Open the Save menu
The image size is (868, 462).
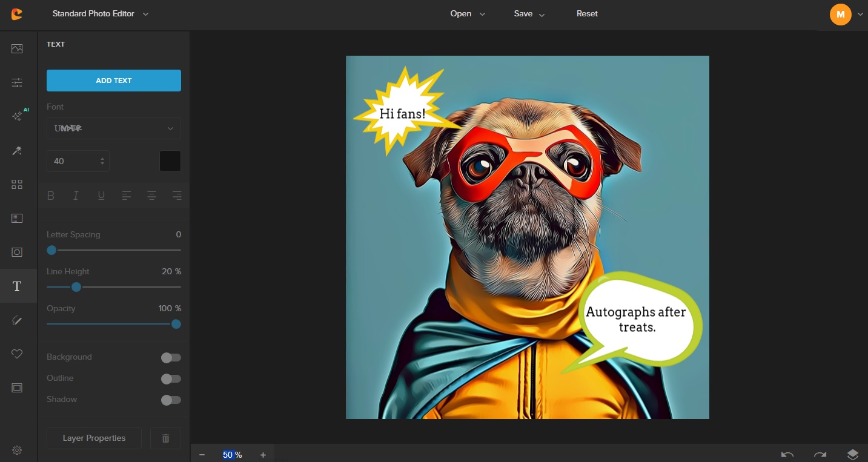(x=529, y=14)
